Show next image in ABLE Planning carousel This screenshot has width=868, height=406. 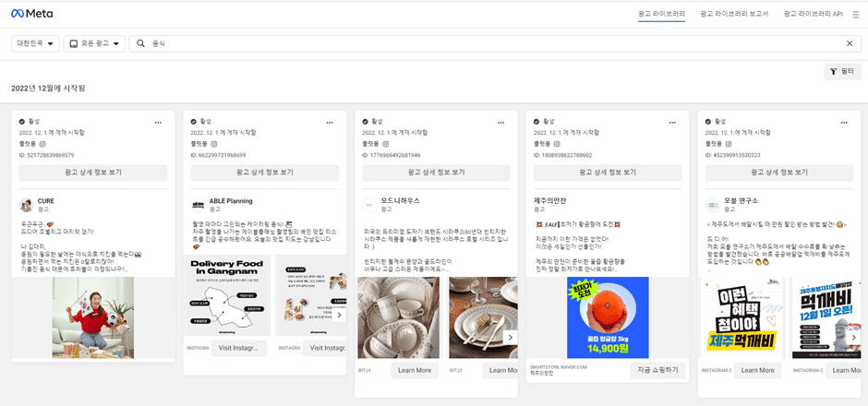click(x=339, y=315)
